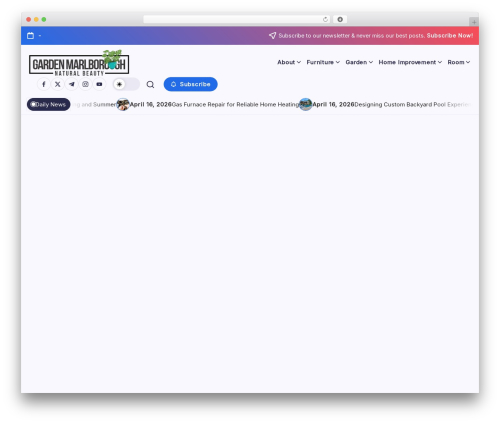Click the Daily News badge
The image size is (500, 423).
tap(49, 105)
